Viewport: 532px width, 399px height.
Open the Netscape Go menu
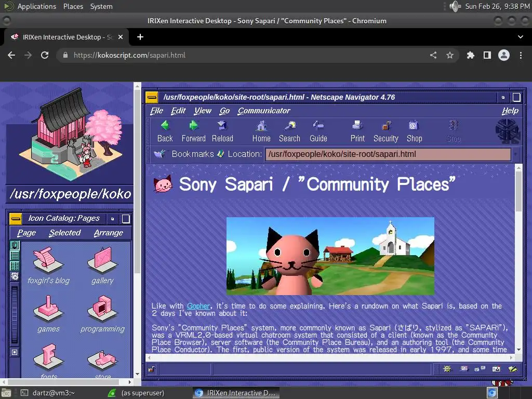tap(224, 111)
